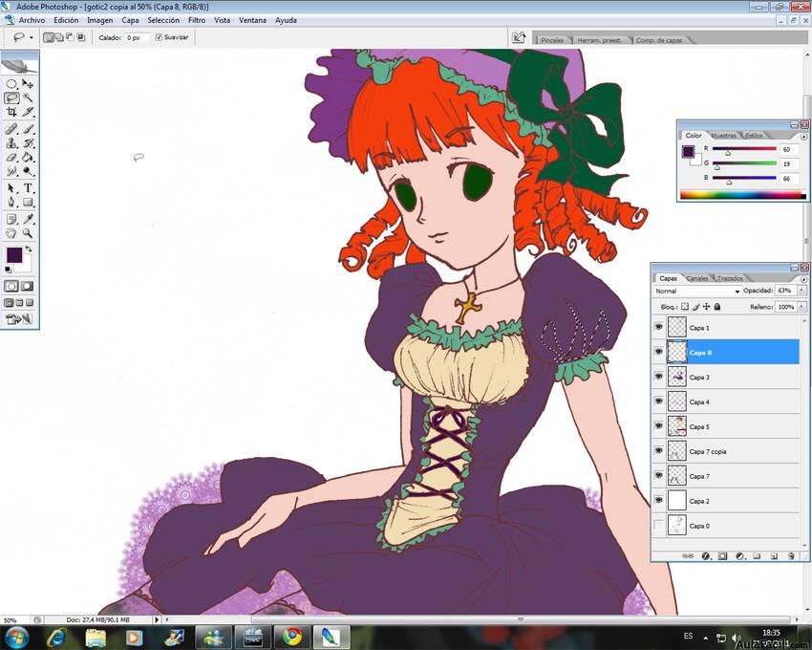Screen dimensions: 812x650
Task: Uncheck the Suavizar anti-alias checkbox
Action: (159, 37)
